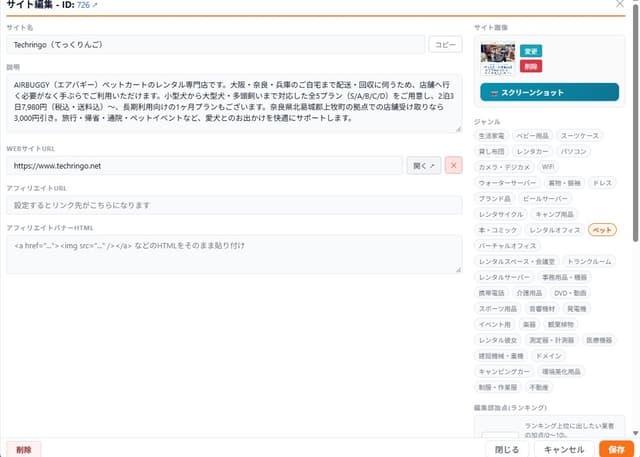640x457 pixels.
Task: Toggle the 携帯電話 genre tag
Action: [491, 293]
